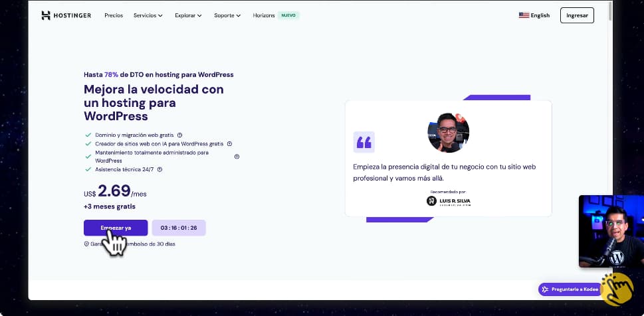
Task: Click the 'Creador de sitios web con IA' text
Action: click(160, 143)
